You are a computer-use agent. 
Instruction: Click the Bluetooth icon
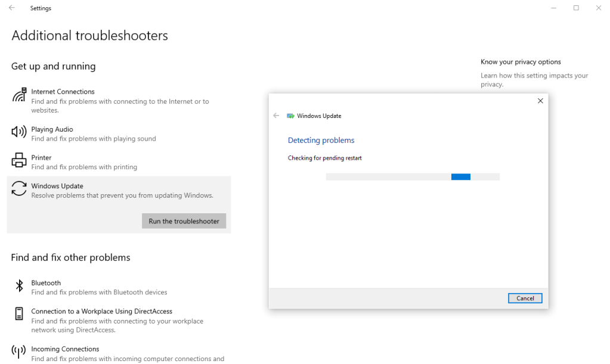19,286
